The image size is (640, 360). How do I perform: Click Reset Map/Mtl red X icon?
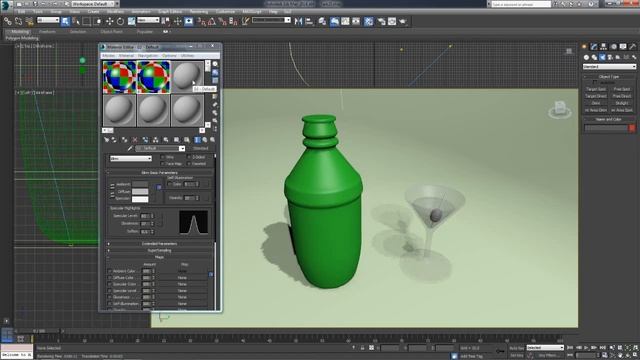pyautogui.click(x=135, y=140)
